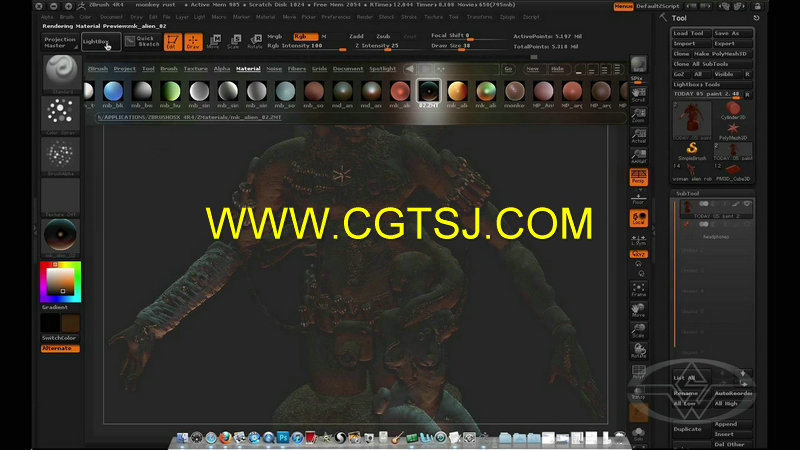
Task: Toggle the LightBox button
Action: 101,42
